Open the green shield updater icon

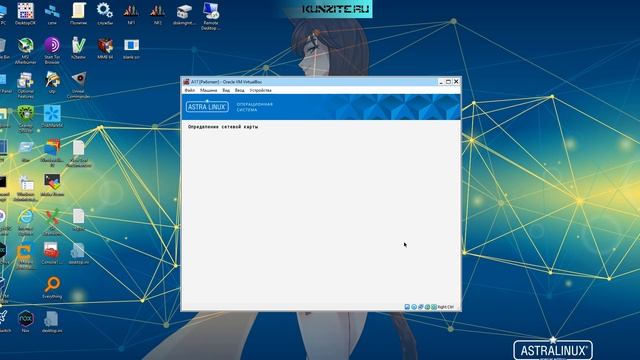coord(25,118)
